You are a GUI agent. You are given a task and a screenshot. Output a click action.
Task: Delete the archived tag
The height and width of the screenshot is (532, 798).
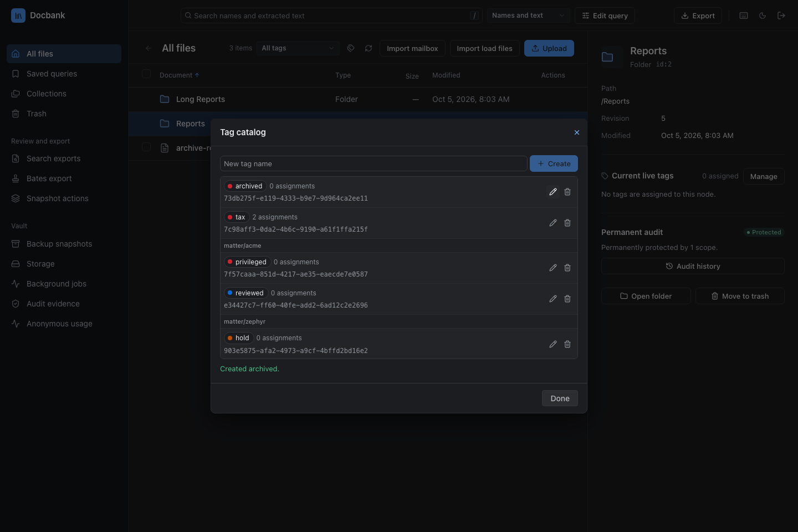pos(567,192)
